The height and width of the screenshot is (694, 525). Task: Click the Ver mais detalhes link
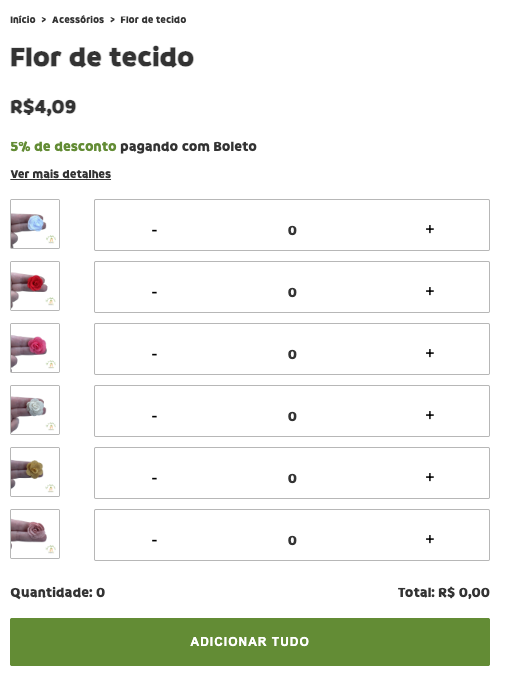pyautogui.click(x=61, y=174)
